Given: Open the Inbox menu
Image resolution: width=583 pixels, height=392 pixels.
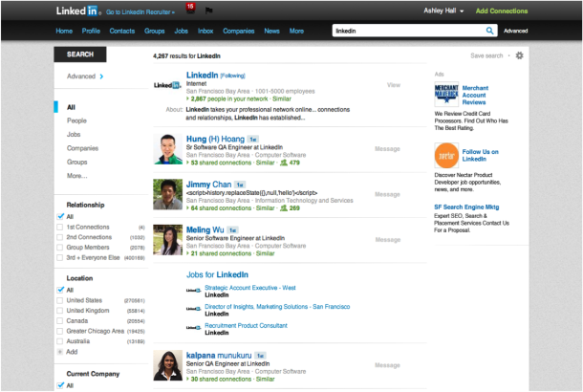Looking at the screenshot, I should [x=205, y=31].
